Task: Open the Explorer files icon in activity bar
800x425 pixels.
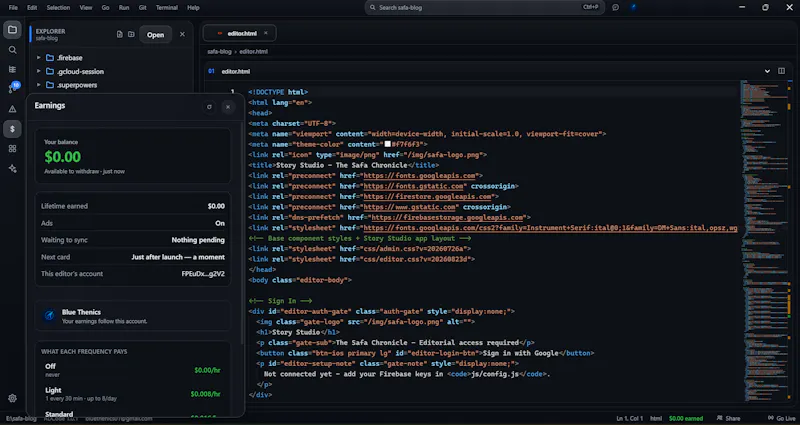Action: (x=12, y=30)
